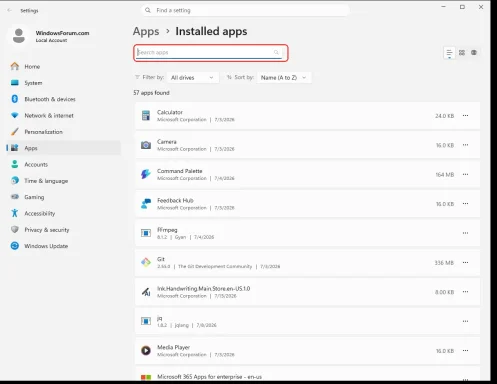The height and width of the screenshot is (384, 497).
Task: Click the Media Player app name
Action: [x=173, y=347]
